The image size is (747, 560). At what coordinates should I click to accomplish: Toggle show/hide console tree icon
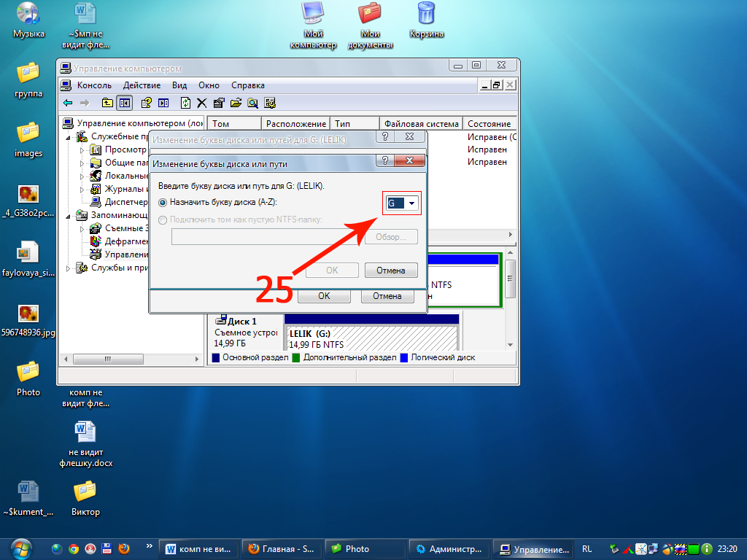(x=125, y=103)
